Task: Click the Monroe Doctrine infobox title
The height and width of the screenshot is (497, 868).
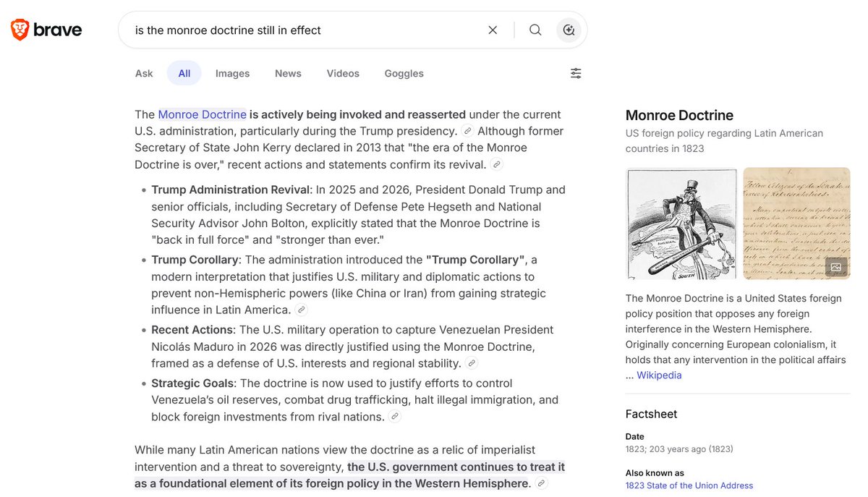Action: tap(679, 115)
